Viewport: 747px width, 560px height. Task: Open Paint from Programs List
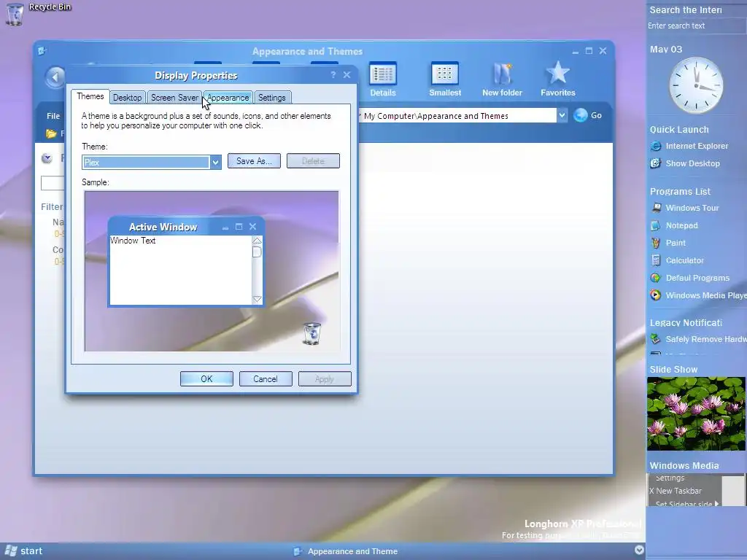tap(668, 243)
